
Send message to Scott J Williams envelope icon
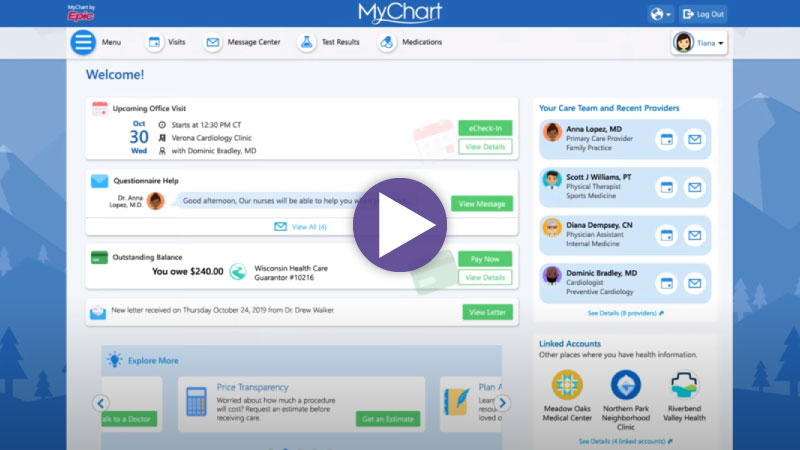(x=694, y=187)
